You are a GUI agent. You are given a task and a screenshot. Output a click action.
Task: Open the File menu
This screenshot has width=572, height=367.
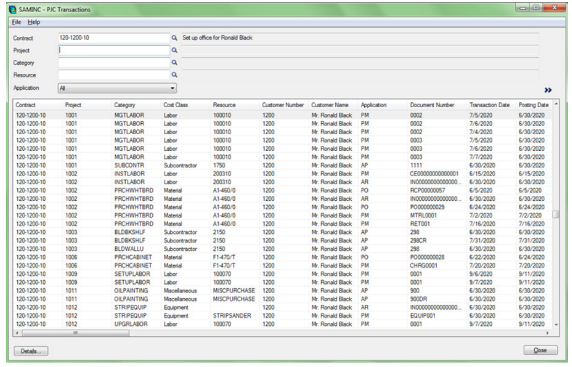click(16, 22)
